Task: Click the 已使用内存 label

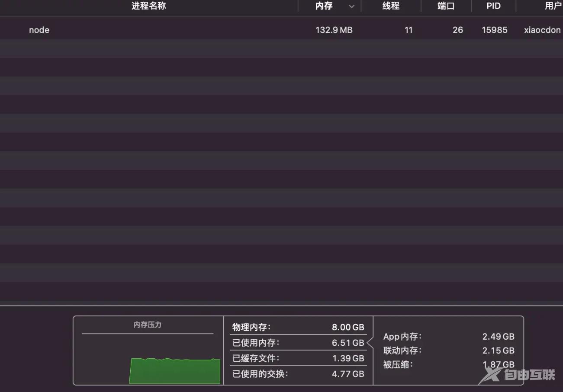Action: pos(256,343)
